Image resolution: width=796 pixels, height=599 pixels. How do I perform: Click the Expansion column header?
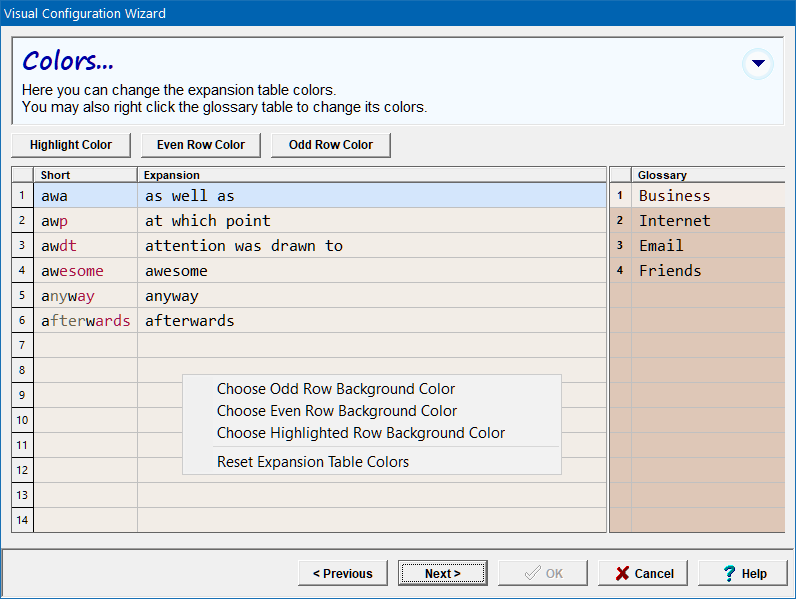tap(370, 175)
